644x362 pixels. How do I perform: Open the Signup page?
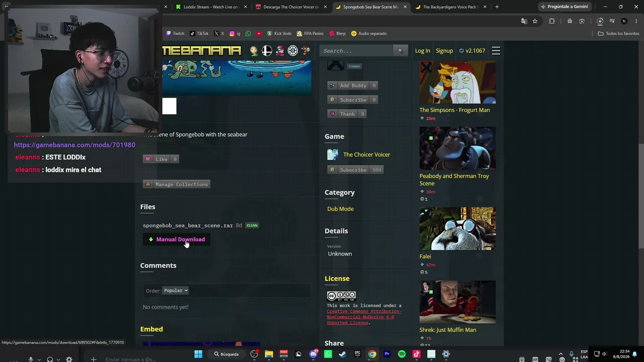click(x=444, y=51)
